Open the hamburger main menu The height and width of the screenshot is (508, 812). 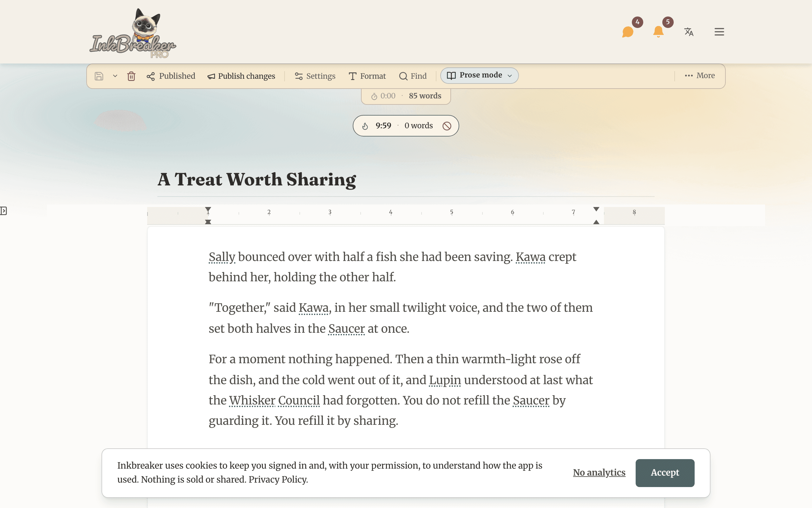(x=719, y=32)
